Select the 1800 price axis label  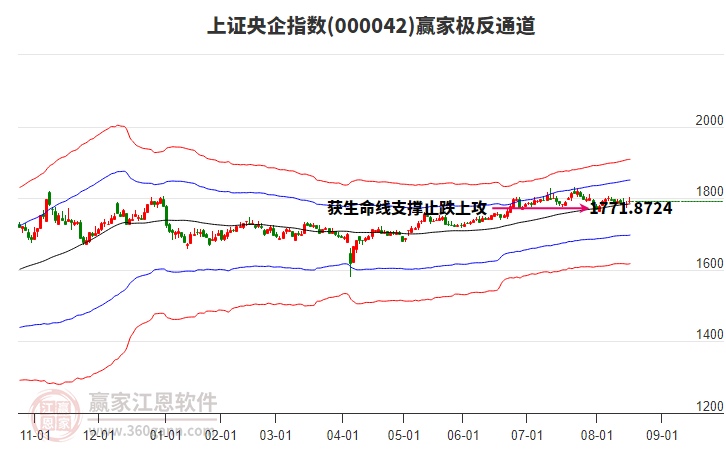tap(709, 192)
